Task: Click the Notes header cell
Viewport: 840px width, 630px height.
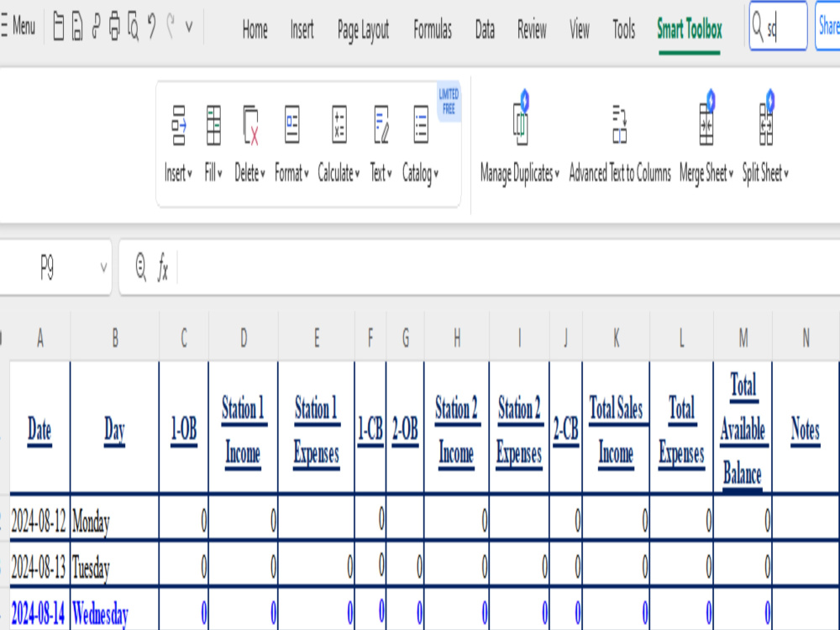Action: coord(806,428)
